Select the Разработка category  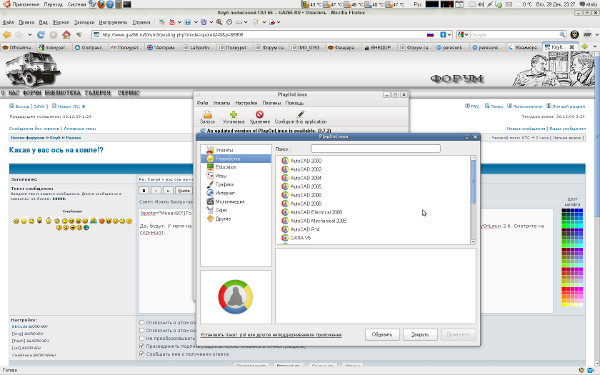pos(236,158)
